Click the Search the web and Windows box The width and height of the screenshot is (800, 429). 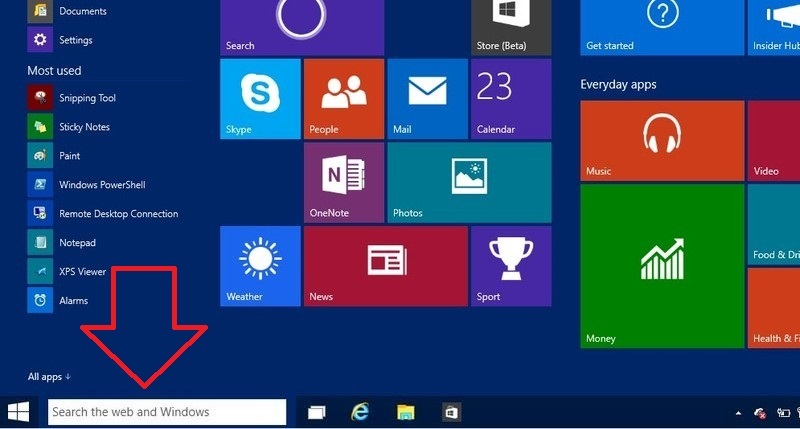click(166, 412)
